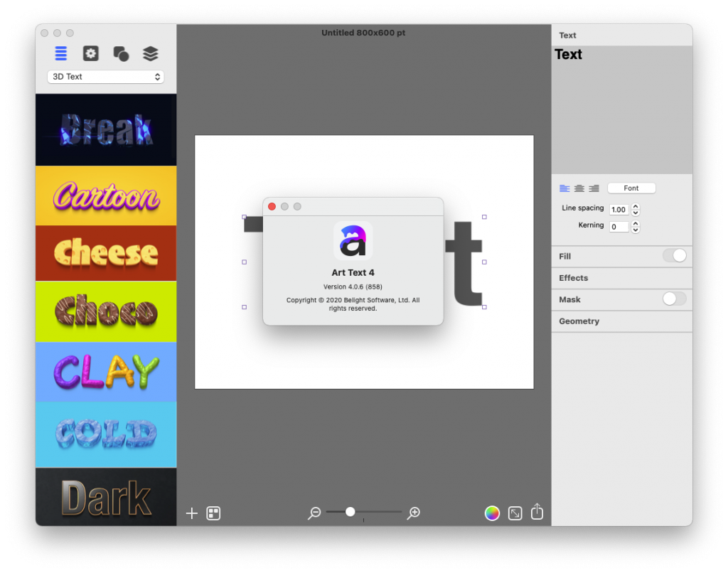The image size is (728, 573).
Task: Open the layers stack icon
Action: pyautogui.click(x=151, y=54)
